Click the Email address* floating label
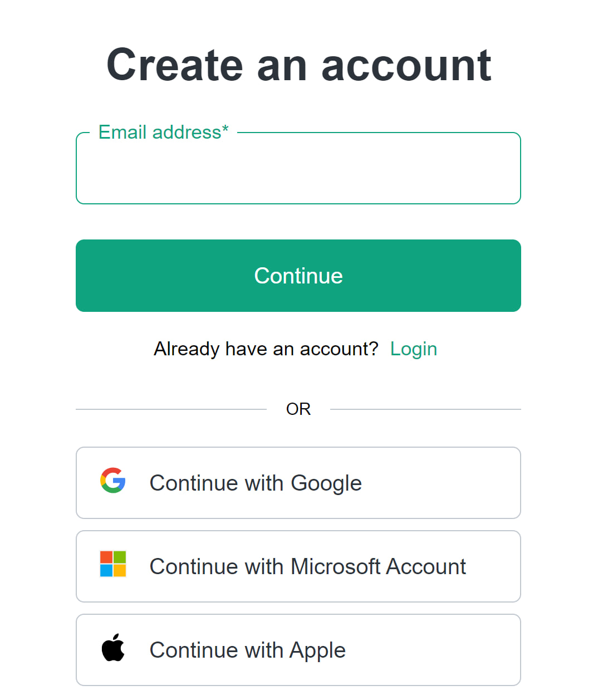Viewport: 598px width, 700px height. pyautogui.click(x=164, y=132)
